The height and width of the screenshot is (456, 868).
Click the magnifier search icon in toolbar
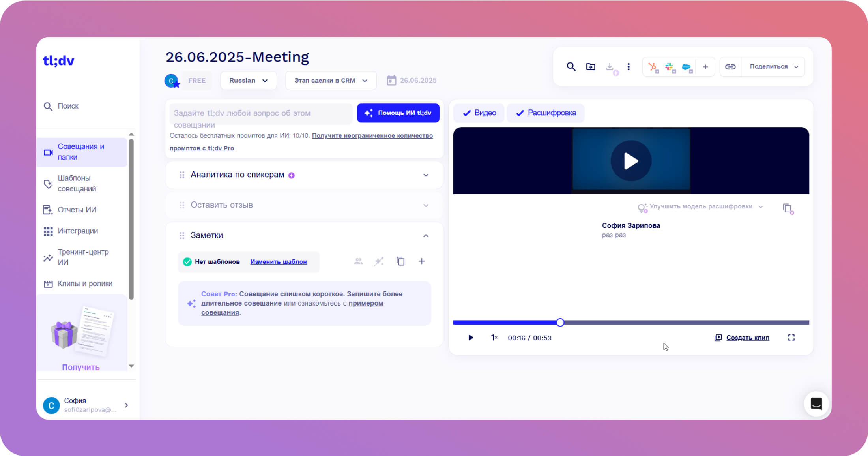571,67
